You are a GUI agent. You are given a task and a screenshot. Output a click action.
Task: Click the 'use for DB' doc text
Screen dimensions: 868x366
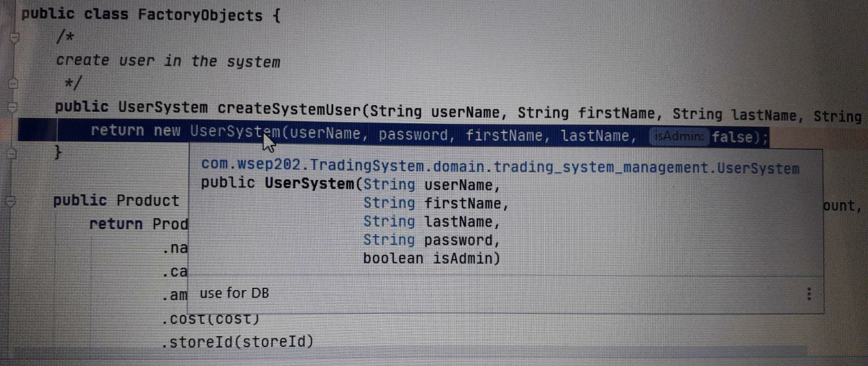point(234,293)
